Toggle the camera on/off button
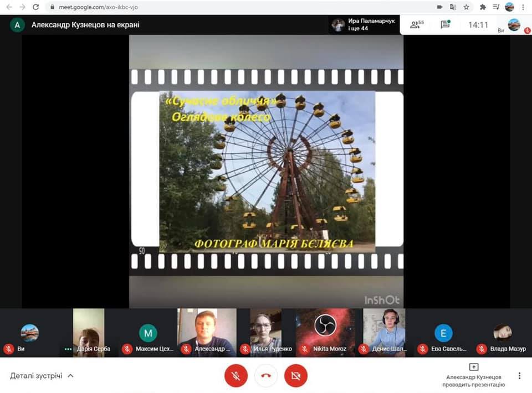The width and height of the screenshot is (532, 393). [295, 376]
